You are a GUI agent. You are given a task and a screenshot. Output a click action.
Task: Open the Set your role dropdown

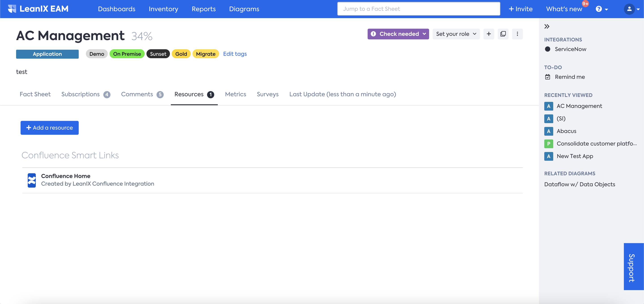click(456, 34)
